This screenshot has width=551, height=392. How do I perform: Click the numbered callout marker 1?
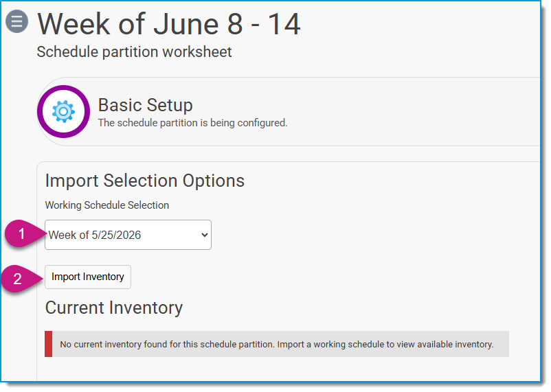[x=22, y=234]
